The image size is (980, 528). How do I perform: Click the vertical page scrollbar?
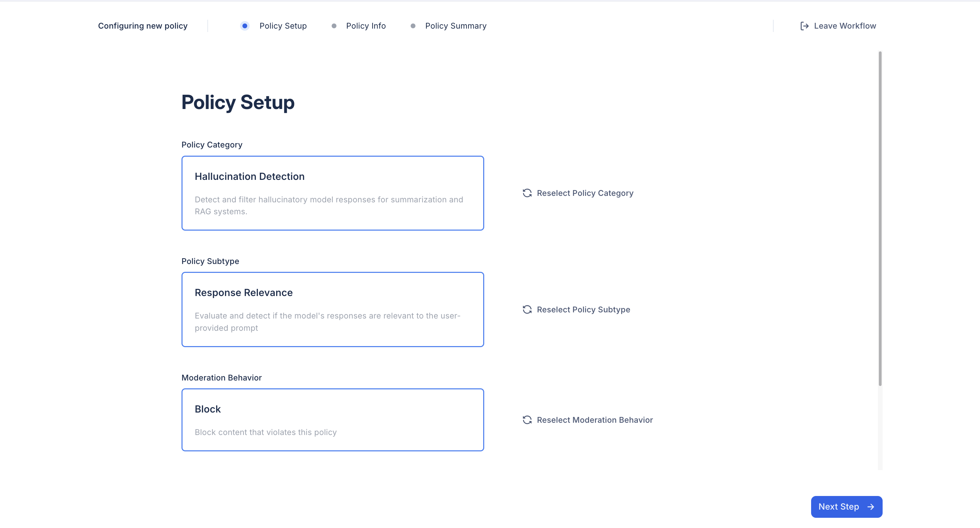880,218
